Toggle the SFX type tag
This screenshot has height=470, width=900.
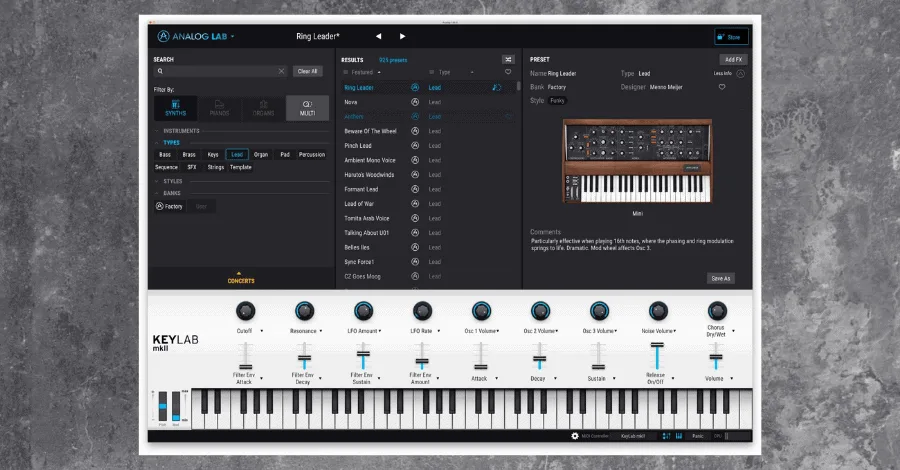point(192,167)
